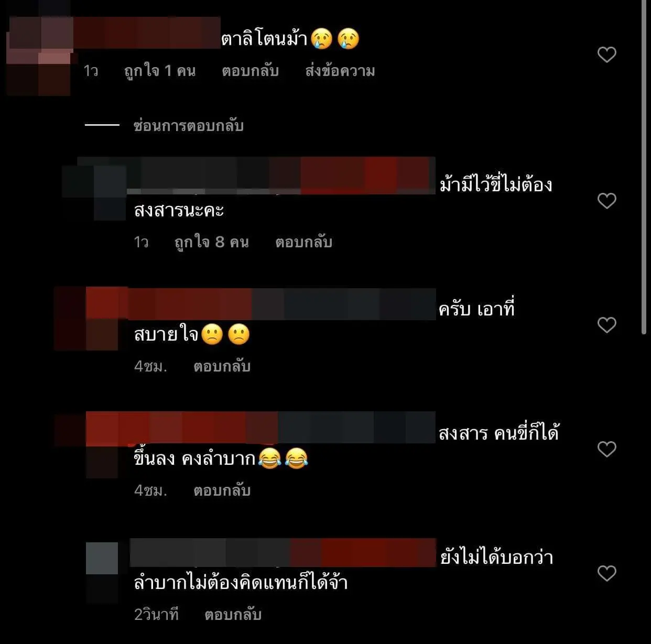Collapse replies via "ซ่อนการตอบกลับ"
This screenshot has height=644, width=651.
[188, 126]
